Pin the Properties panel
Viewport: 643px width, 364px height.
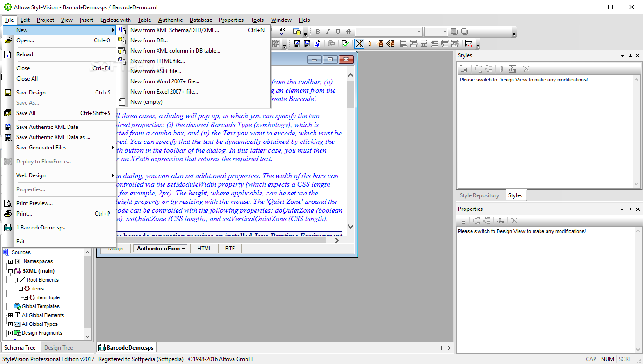630,209
